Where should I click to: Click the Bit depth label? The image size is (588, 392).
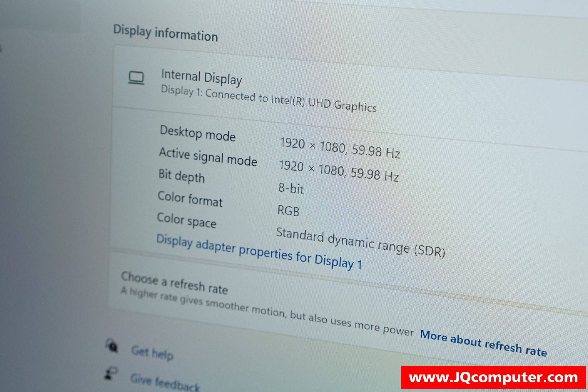point(181,176)
